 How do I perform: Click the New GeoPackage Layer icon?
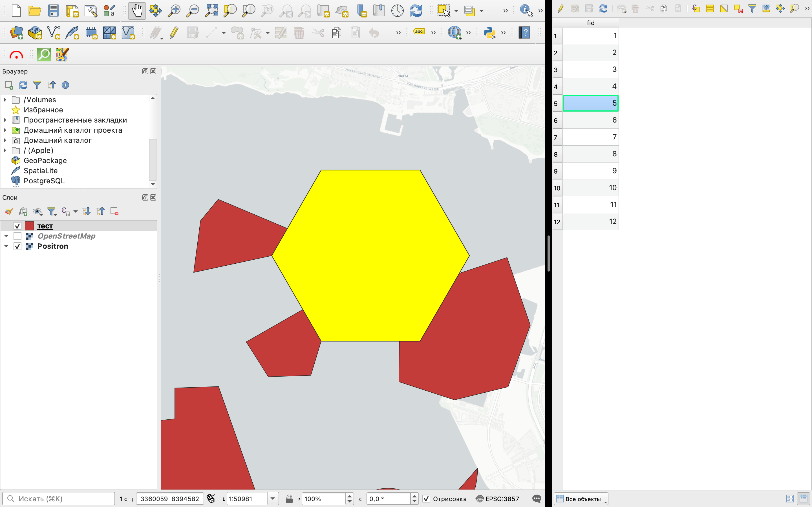click(x=35, y=32)
